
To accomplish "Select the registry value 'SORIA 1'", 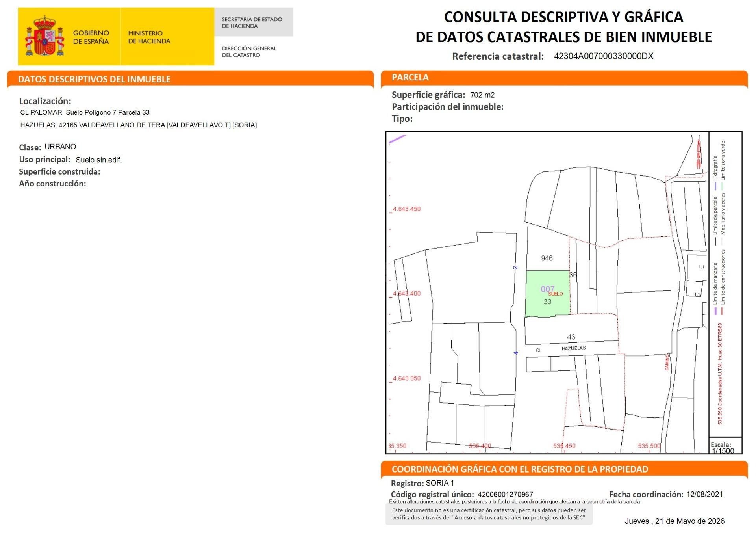I will tap(440, 483).
